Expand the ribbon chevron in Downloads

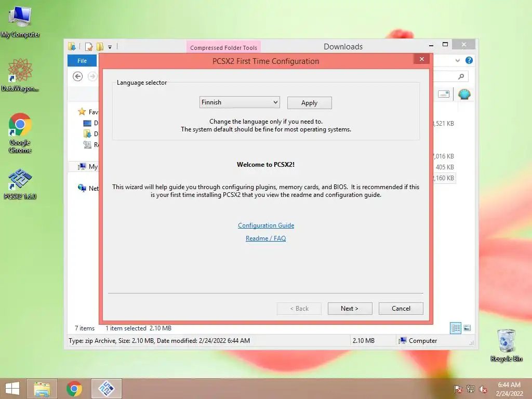[458, 61]
